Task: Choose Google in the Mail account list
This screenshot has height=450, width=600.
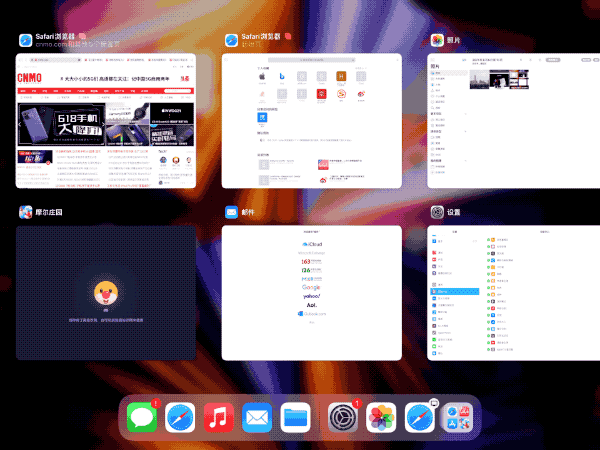Action: 311,287
